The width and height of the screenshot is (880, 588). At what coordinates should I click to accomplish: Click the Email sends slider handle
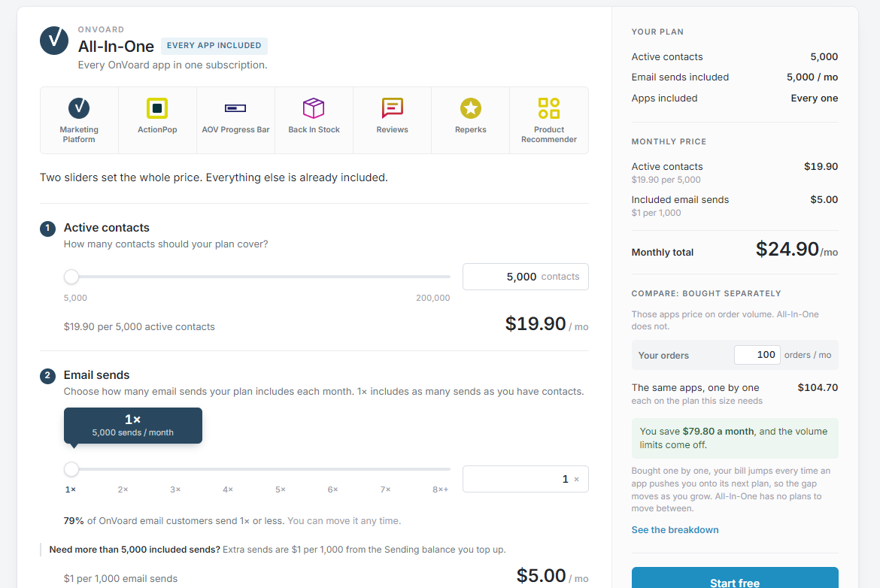[71, 469]
